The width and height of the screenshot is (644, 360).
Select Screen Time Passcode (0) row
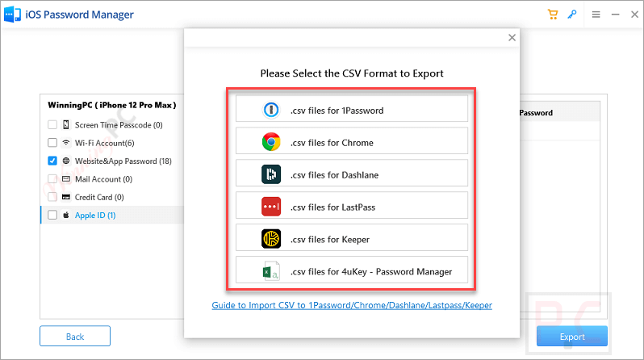[x=112, y=124]
